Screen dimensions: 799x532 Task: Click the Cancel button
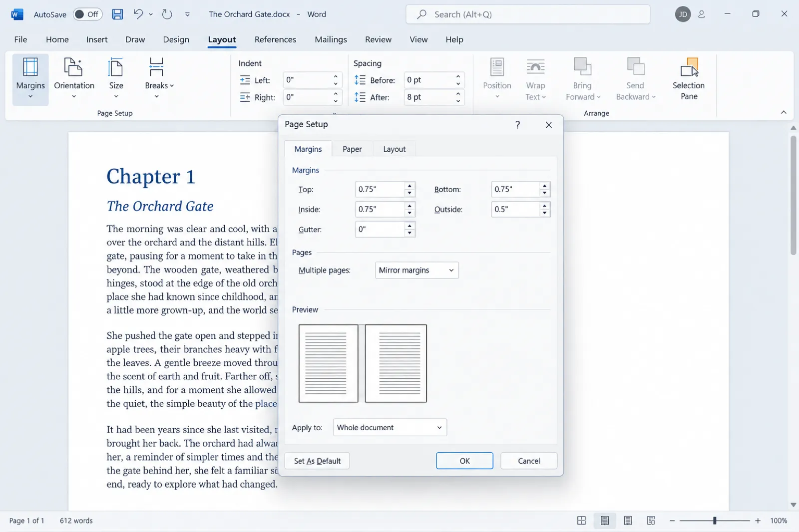(529, 461)
